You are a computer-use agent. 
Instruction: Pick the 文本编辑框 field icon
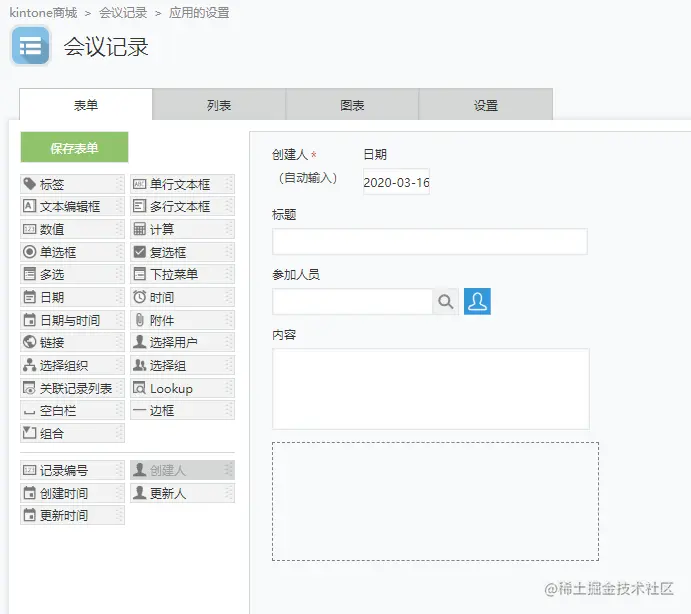30,206
